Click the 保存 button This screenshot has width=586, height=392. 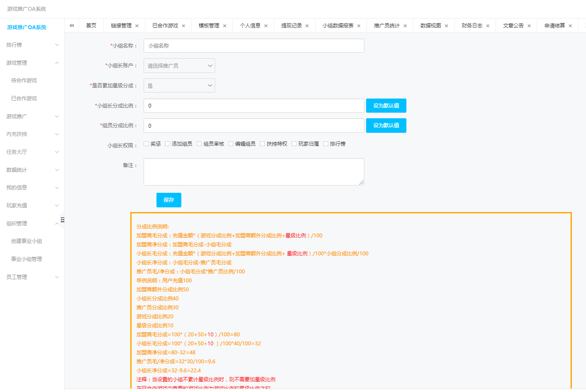(168, 200)
